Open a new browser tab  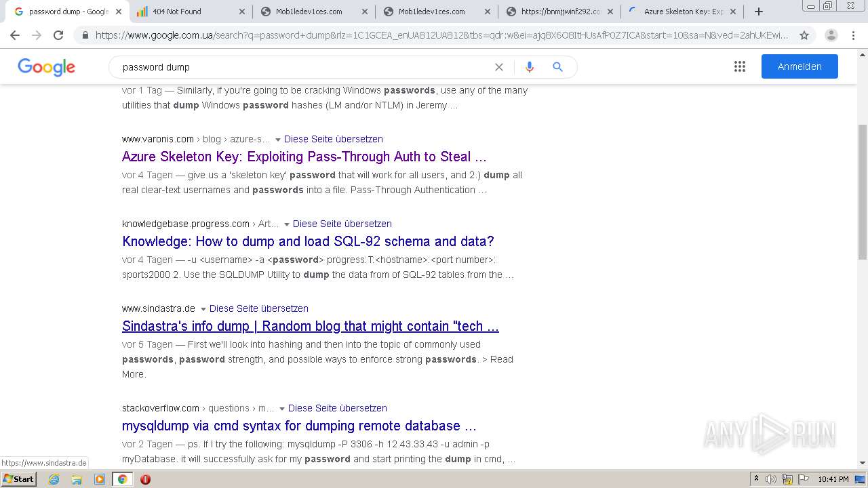click(x=759, y=12)
